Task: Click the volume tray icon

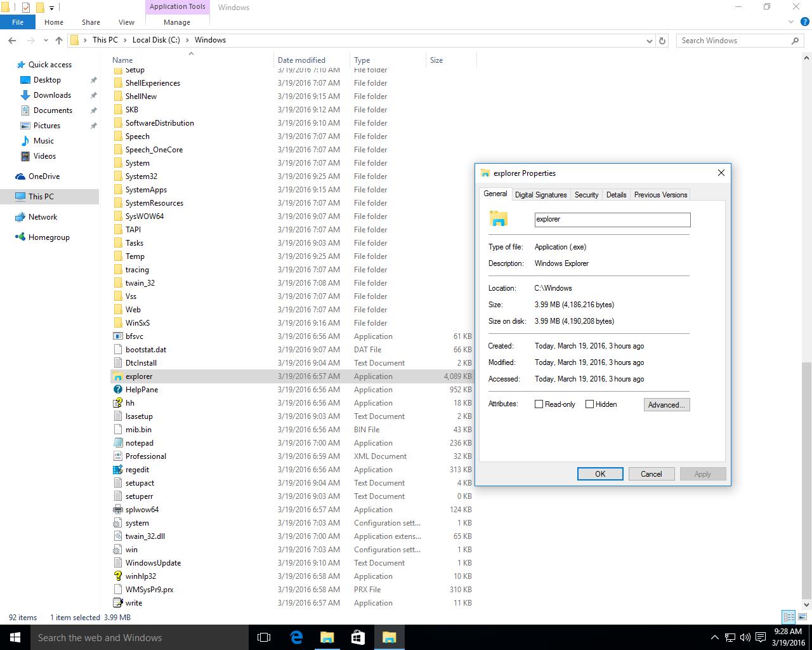Action: click(x=745, y=637)
